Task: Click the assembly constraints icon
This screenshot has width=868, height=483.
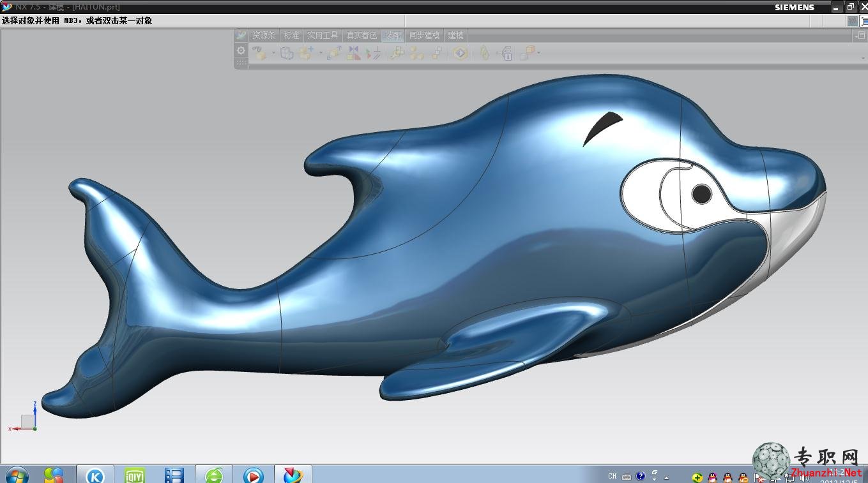Action: click(x=374, y=53)
